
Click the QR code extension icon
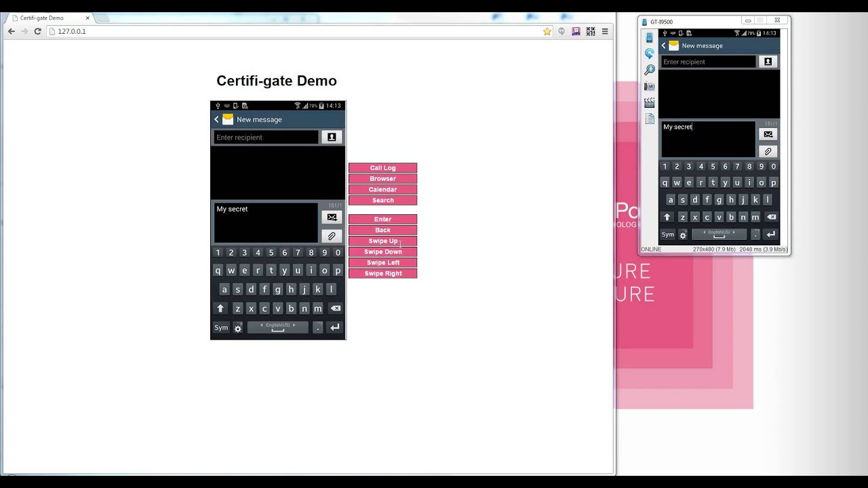pyautogui.click(x=591, y=31)
